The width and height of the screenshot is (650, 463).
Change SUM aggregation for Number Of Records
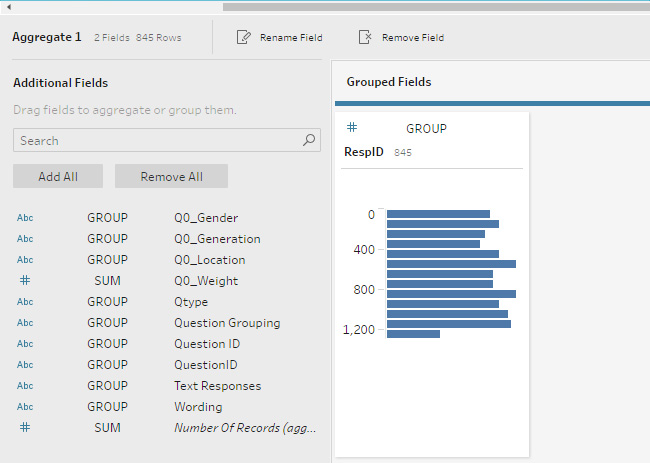[x=107, y=428]
